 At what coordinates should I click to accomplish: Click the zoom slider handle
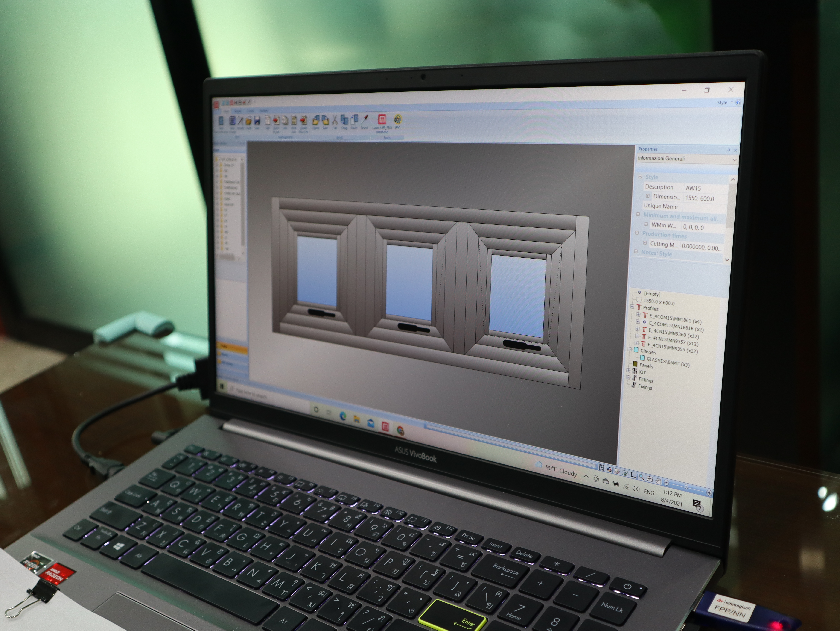click(687, 487)
